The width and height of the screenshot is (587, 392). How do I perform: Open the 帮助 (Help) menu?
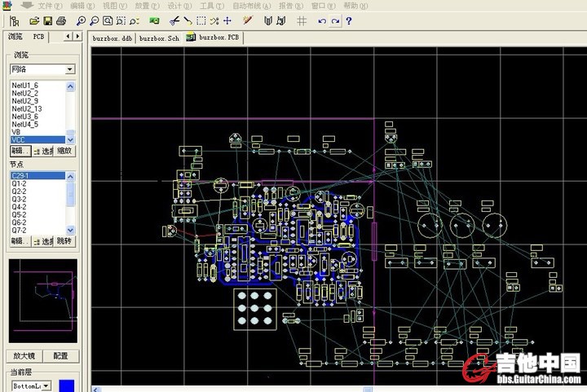[x=355, y=6]
